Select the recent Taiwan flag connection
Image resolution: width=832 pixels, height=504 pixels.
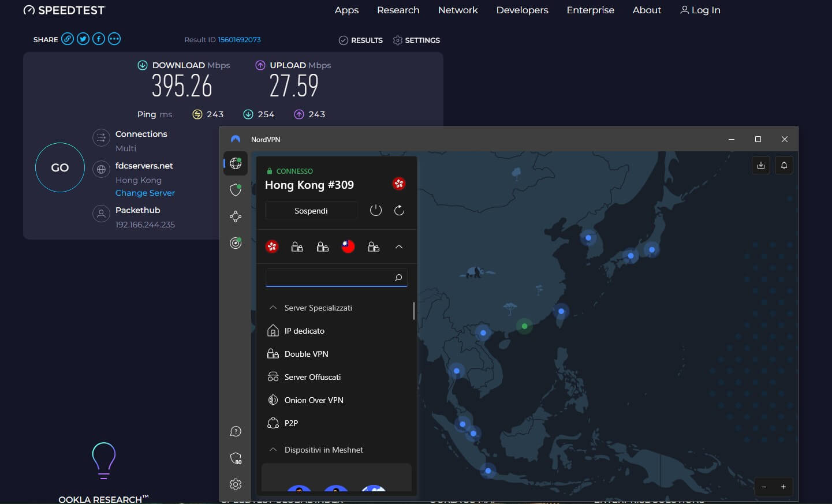pos(348,247)
